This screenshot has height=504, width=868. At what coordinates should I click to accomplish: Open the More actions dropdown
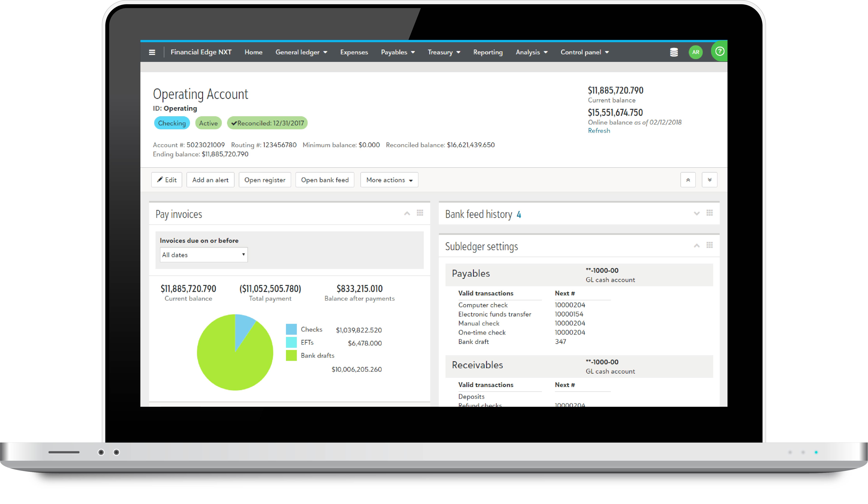(x=389, y=180)
